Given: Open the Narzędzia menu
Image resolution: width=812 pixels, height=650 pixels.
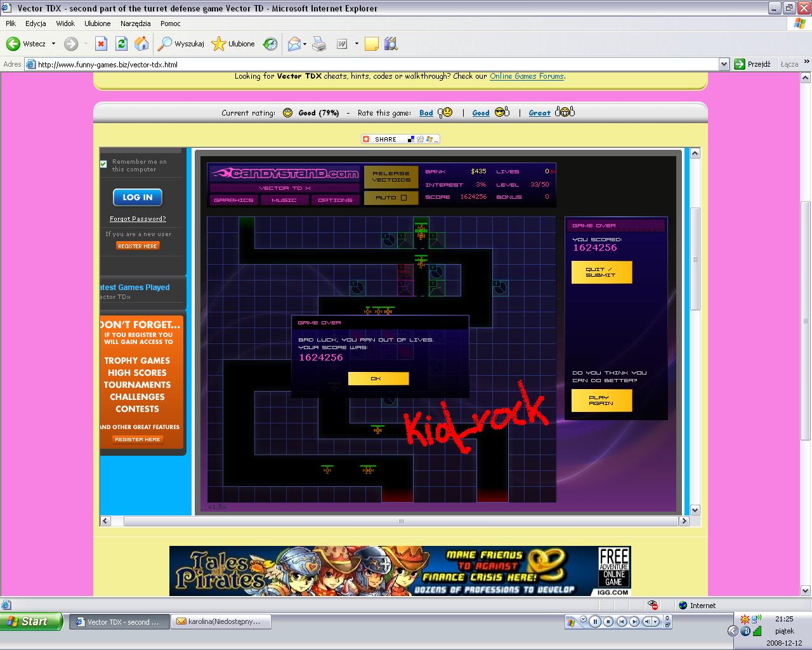Looking at the screenshot, I should (x=135, y=23).
